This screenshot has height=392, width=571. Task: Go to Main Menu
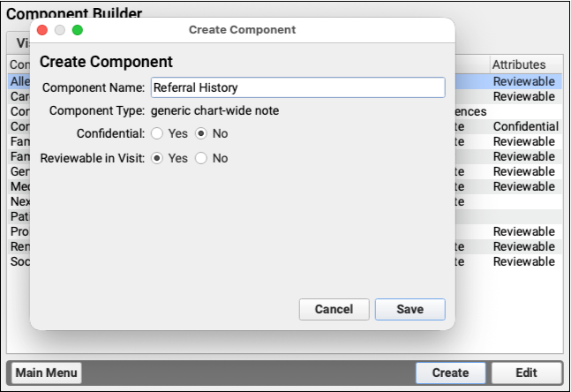(47, 373)
